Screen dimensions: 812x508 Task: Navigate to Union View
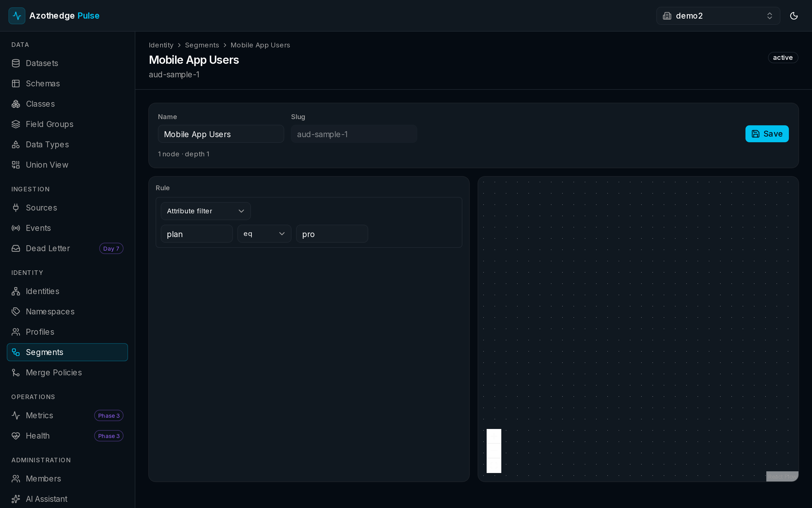67,165
